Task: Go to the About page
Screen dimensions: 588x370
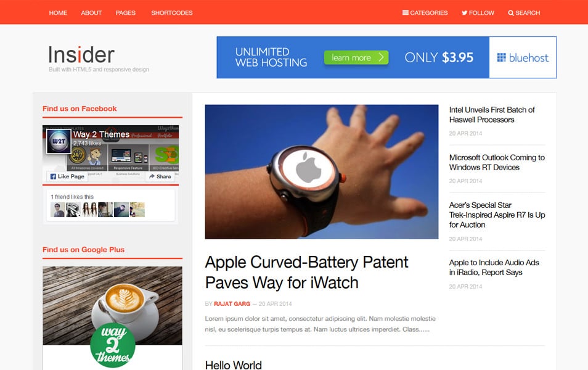Action: 91,13
